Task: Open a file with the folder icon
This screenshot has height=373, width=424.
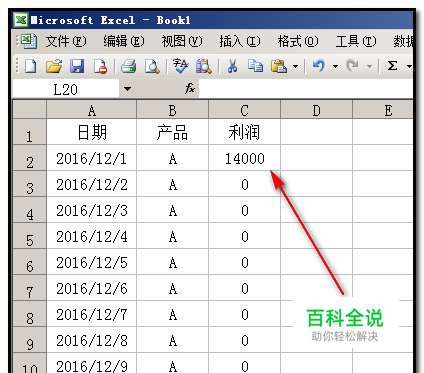Action: point(54,66)
